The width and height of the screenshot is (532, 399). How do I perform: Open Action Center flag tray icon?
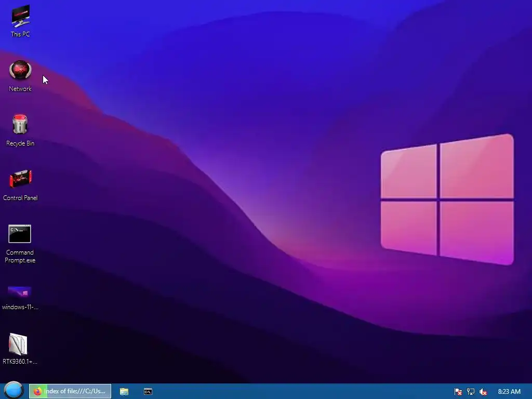[458, 392]
